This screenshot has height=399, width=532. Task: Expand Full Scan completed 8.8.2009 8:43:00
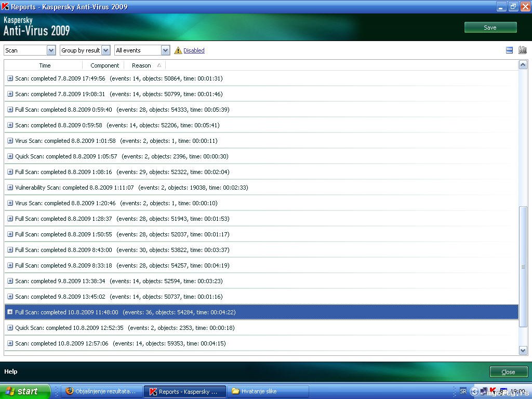tap(10, 250)
